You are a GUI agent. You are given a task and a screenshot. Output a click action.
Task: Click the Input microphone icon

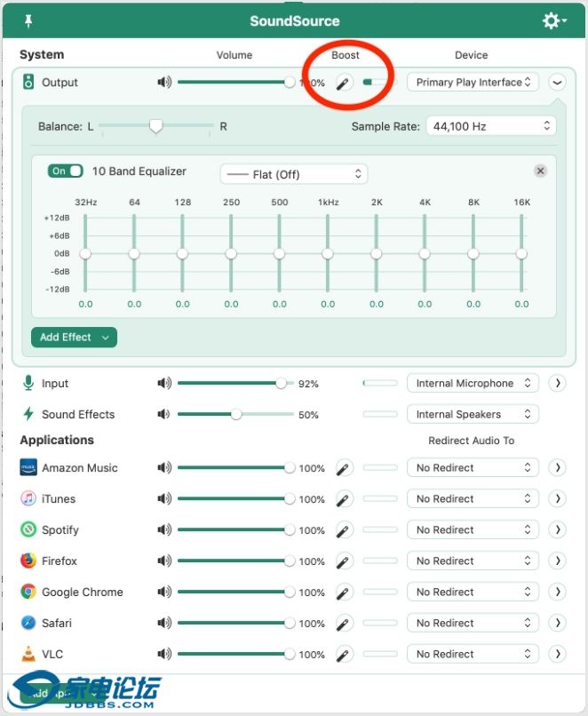pos(28,383)
